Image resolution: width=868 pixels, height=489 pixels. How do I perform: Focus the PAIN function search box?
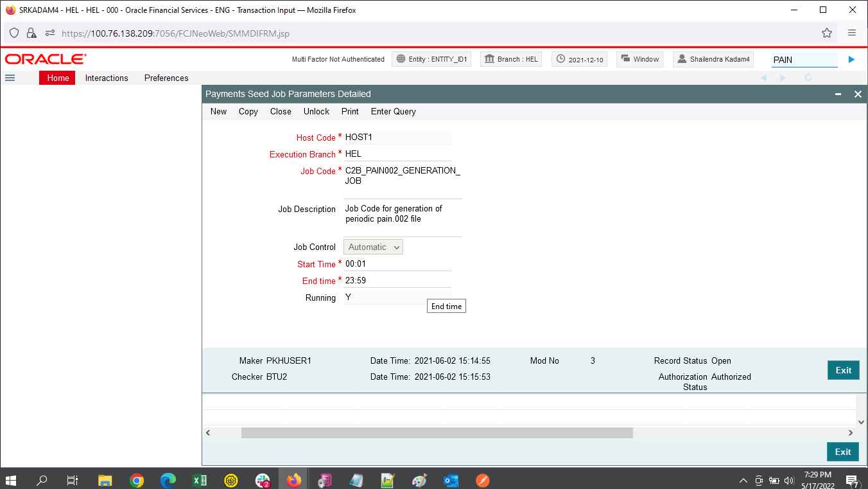pos(804,60)
